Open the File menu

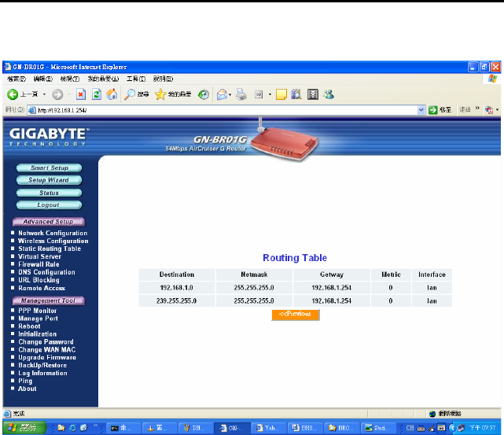17,79
